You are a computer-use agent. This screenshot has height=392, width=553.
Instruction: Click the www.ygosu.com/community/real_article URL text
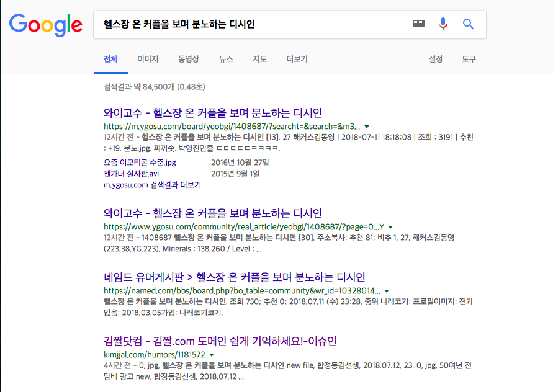(244, 227)
